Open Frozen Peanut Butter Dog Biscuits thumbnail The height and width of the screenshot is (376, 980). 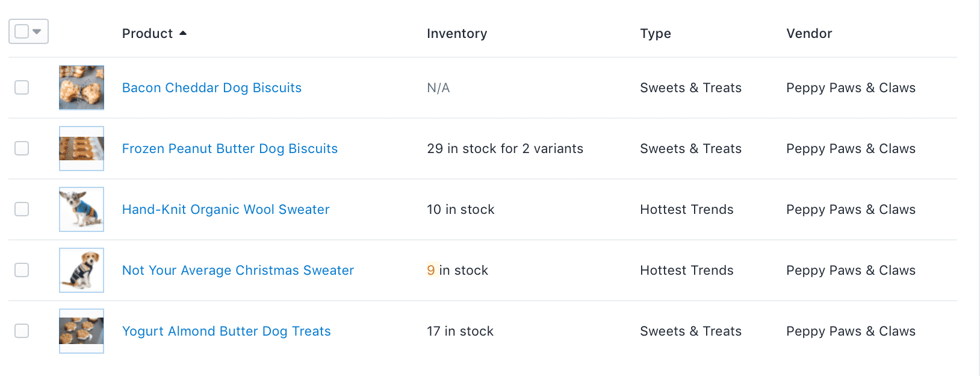click(x=81, y=148)
